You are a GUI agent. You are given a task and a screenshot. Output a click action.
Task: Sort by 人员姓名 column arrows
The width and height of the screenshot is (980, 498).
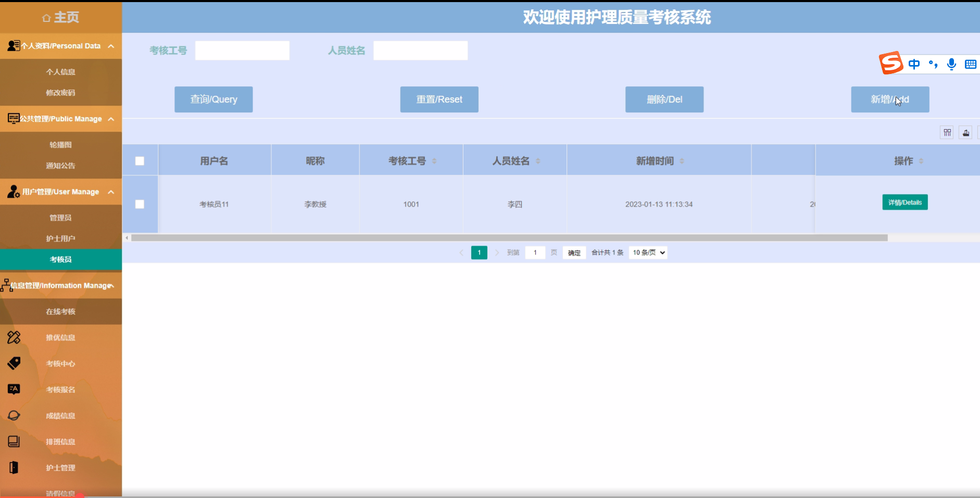click(538, 161)
